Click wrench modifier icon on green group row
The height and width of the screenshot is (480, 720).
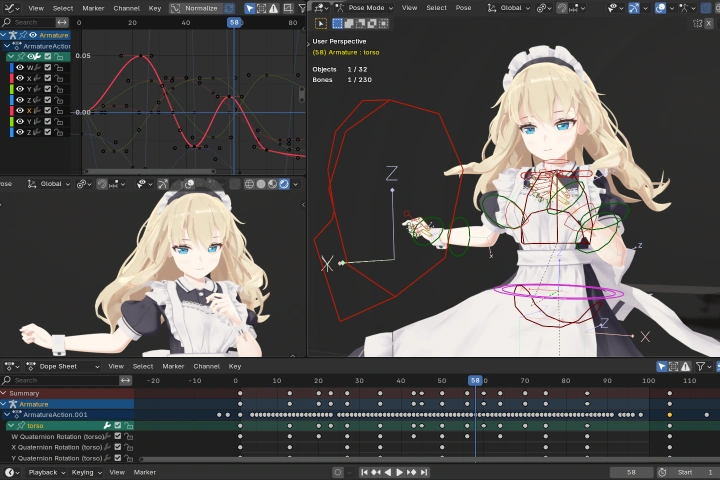[38, 56]
